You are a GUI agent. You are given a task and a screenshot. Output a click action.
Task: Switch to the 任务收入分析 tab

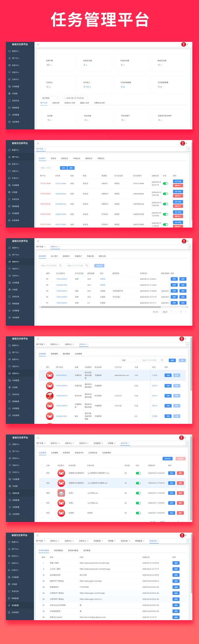point(70,103)
